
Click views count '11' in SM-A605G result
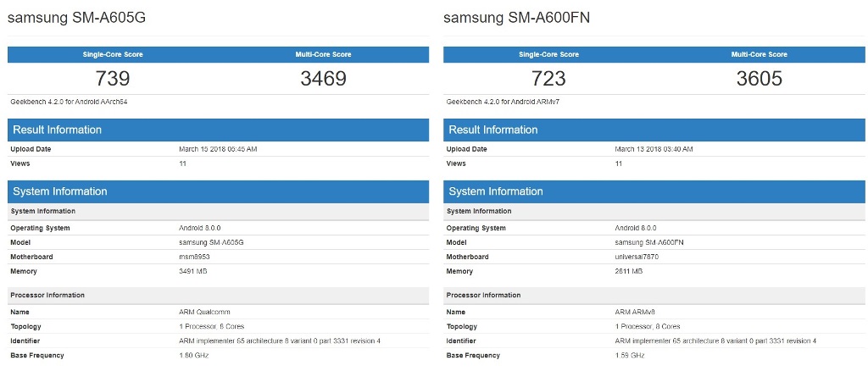[x=183, y=163]
